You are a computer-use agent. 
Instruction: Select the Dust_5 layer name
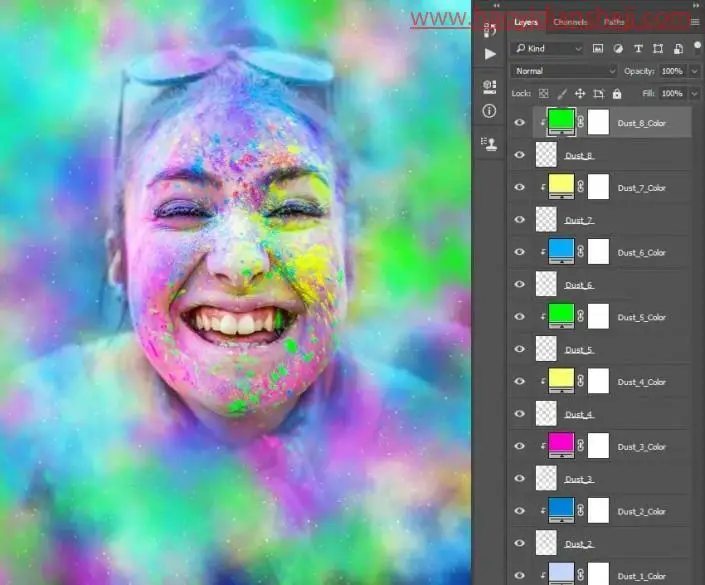click(x=579, y=350)
